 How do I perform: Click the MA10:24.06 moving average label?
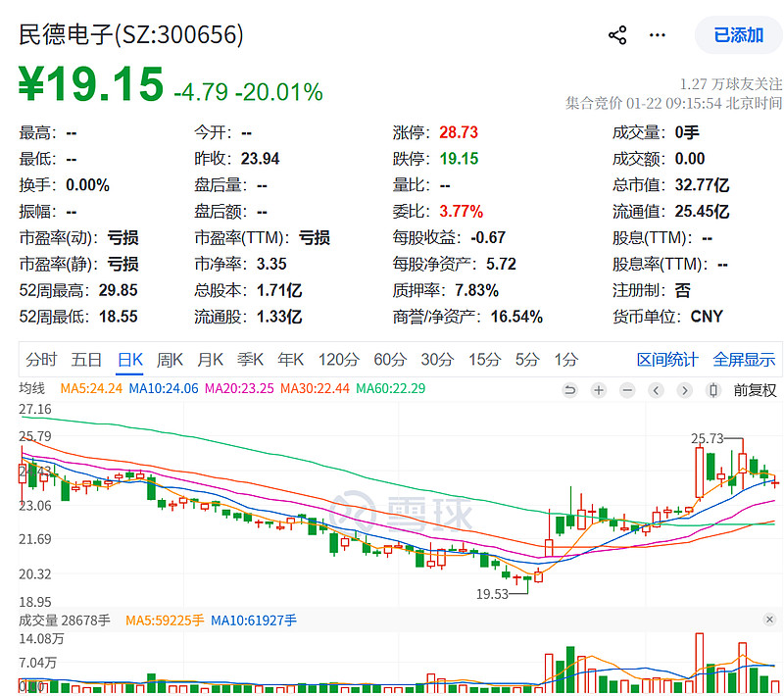[164, 388]
